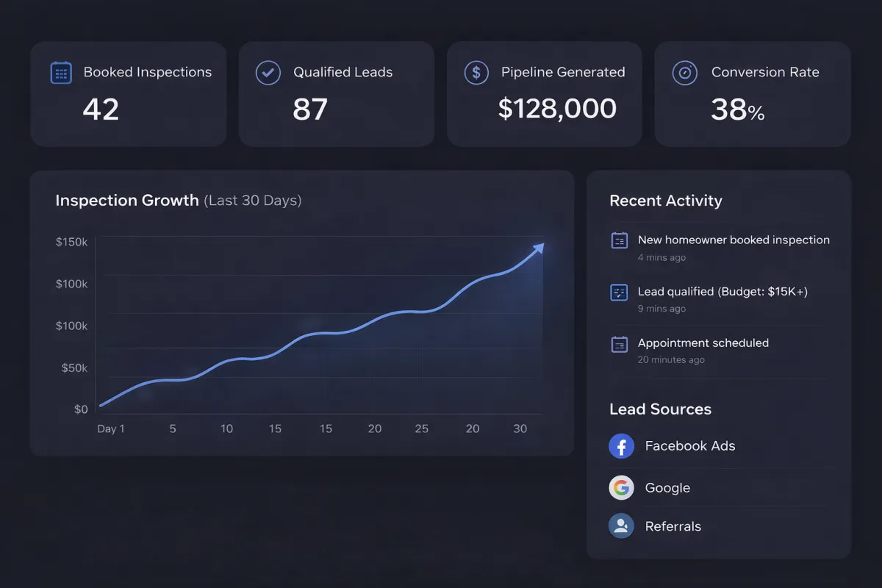Select the Referrals person icon
The width and height of the screenshot is (882, 588).
coord(622,526)
